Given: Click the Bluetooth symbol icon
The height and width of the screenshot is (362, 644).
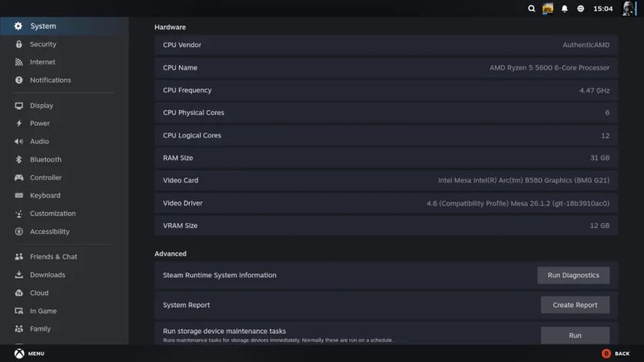Looking at the screenshot, I should (19, 160).
